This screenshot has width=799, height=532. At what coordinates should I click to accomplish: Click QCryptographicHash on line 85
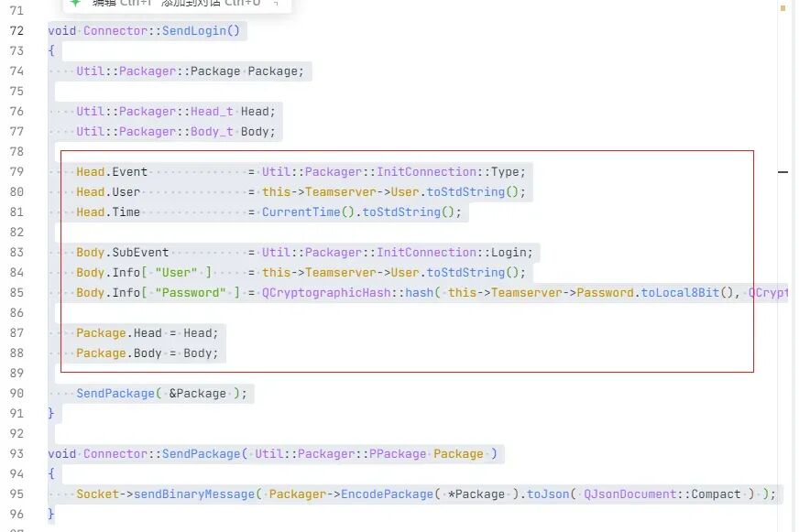click(x=326, y=293)
